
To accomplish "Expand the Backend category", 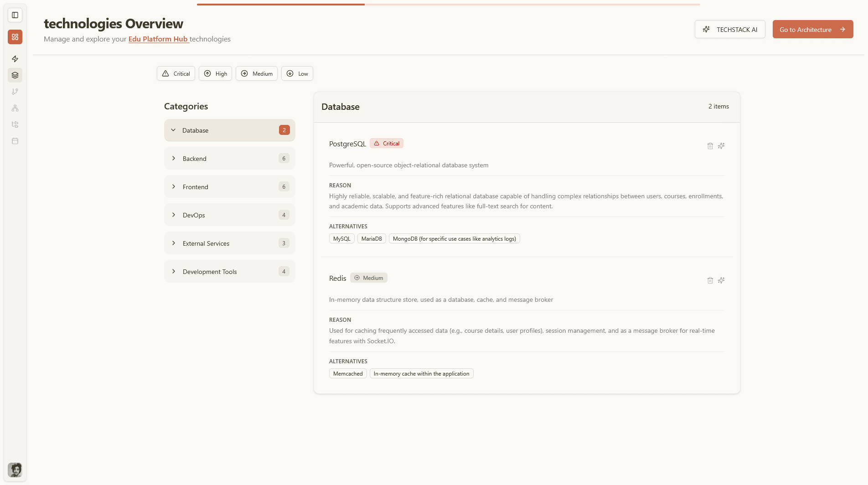I will 229,158.
